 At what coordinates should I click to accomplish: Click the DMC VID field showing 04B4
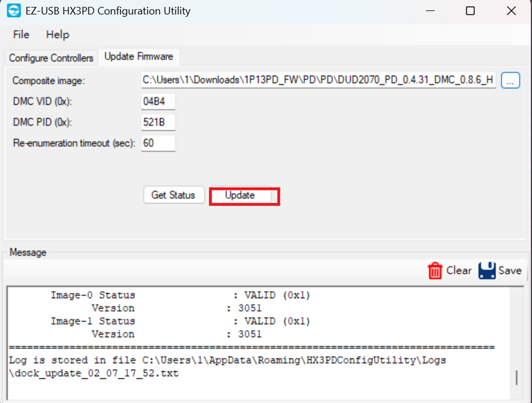[x=158, y=101]
